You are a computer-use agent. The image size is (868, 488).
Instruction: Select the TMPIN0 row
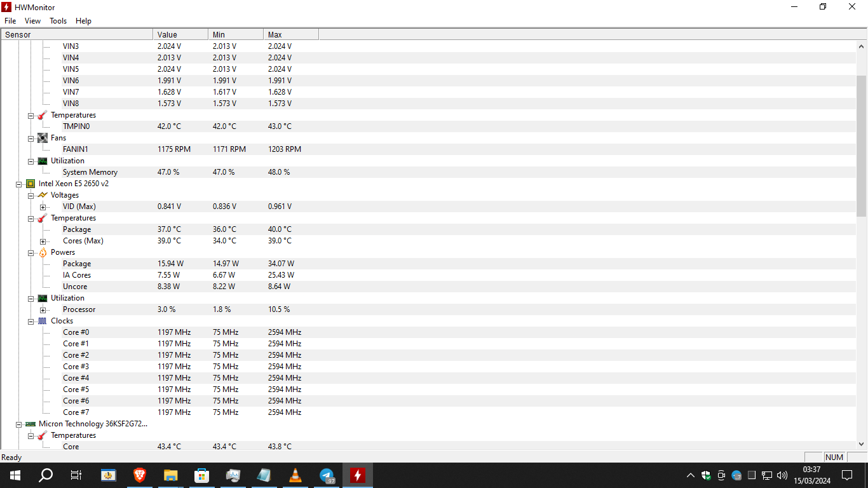tap(428, 126)
